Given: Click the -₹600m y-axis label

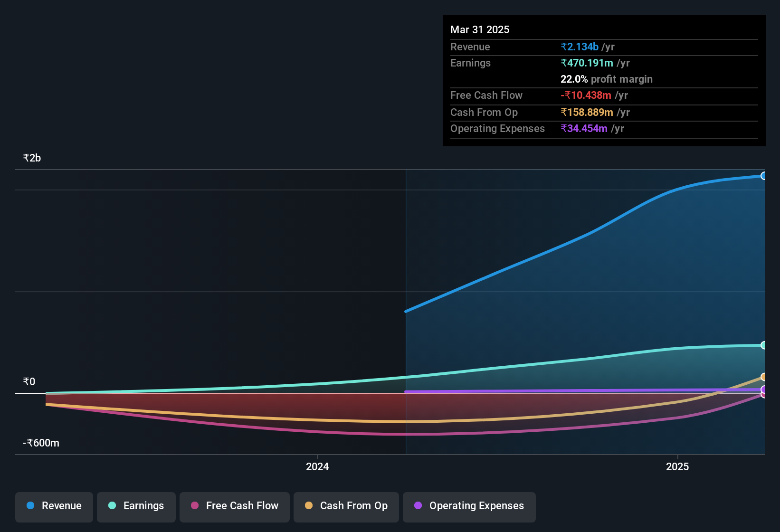Looking at the screenshot, I should (x=41, y=443).
